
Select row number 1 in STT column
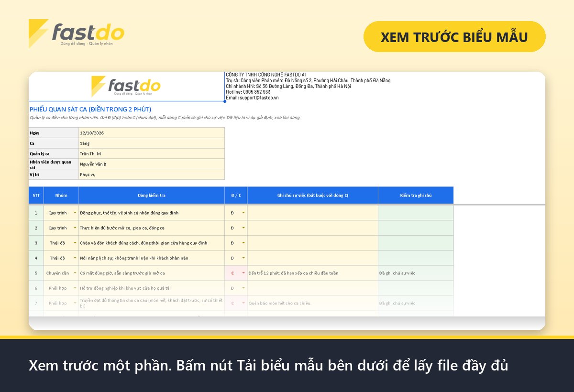(36, 213)
